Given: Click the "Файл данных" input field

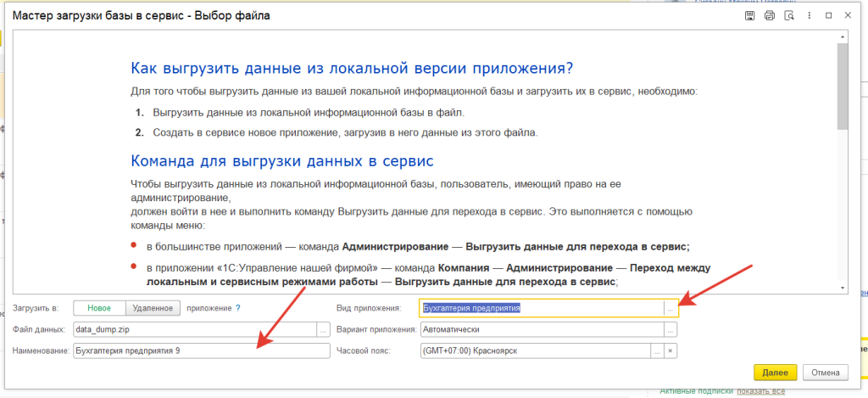Looking at the screenshot, I should pos(195,329).
